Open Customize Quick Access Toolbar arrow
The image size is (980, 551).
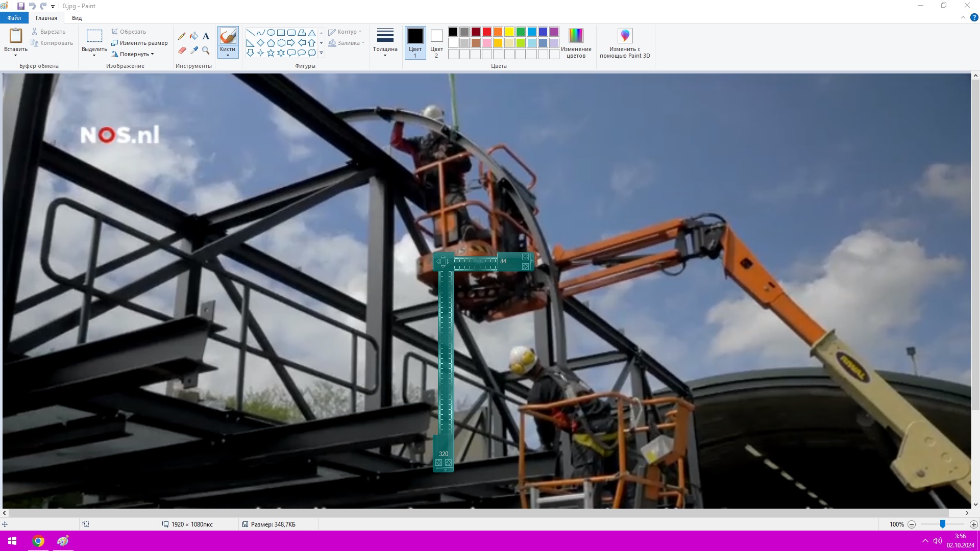53,7
